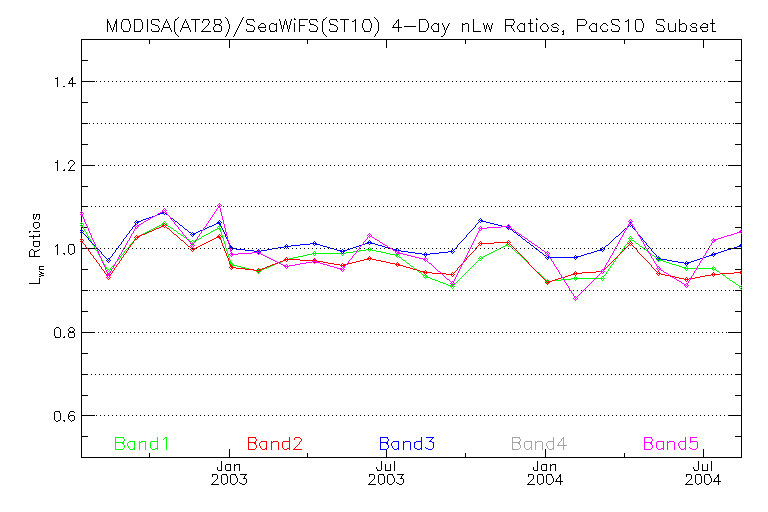Click the Jan 2003 x-axis label
The height and width of the screenshot is (512, 768).
click(229, 473)
